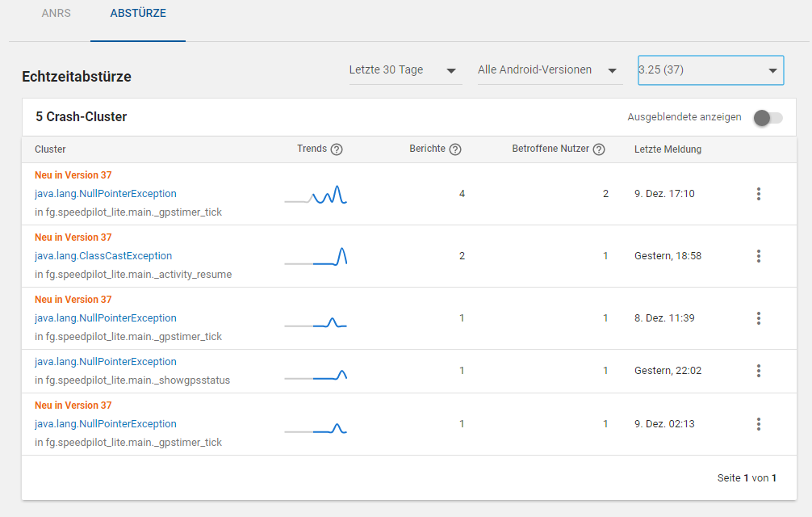Click the Cluster column header
This screenshot has width=812, height=517.
[50, 149]
